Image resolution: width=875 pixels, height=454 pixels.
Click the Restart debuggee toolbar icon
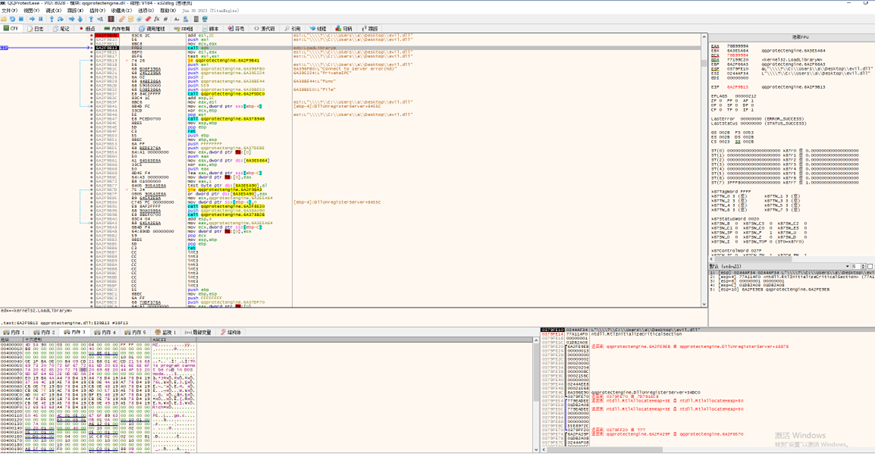pyautogui.click(x=13, y=19)
